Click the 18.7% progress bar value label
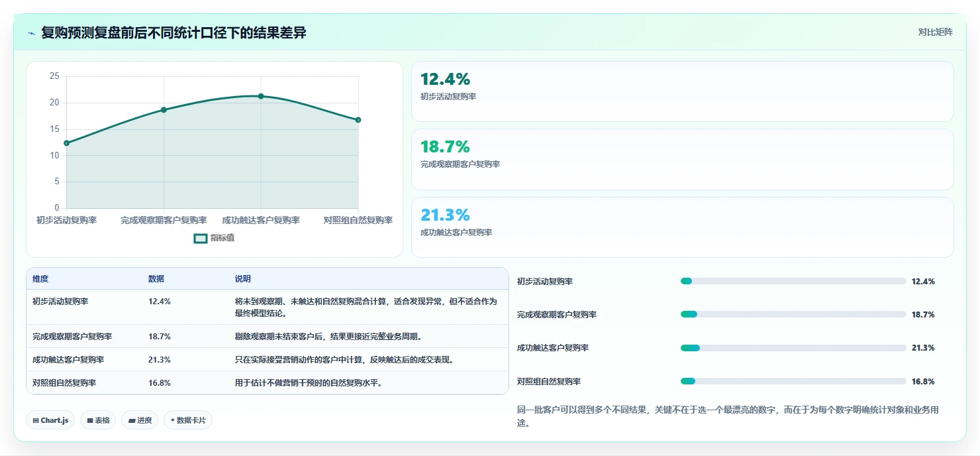This screenshot has width=980, height=456. click(x=923, y=314)
